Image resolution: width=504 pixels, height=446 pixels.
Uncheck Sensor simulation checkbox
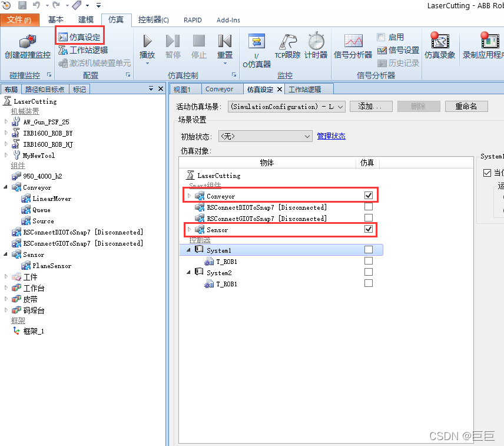(369, 229)
